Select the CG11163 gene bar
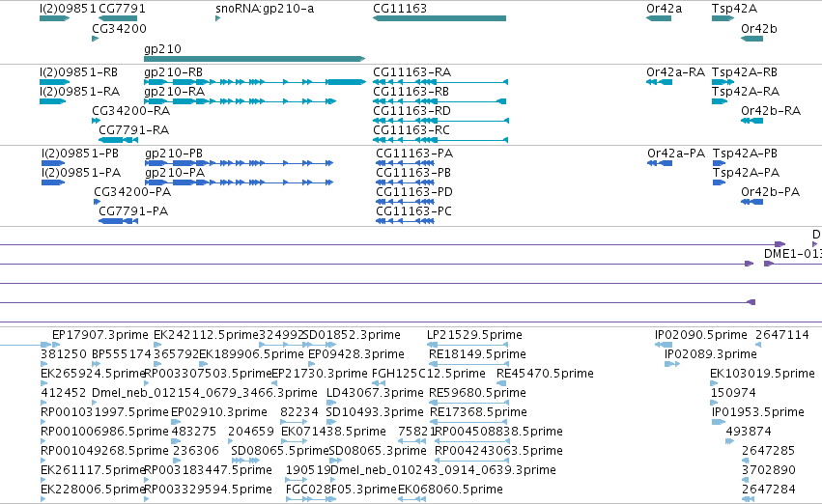822x504 pixels. pos(439,18)
